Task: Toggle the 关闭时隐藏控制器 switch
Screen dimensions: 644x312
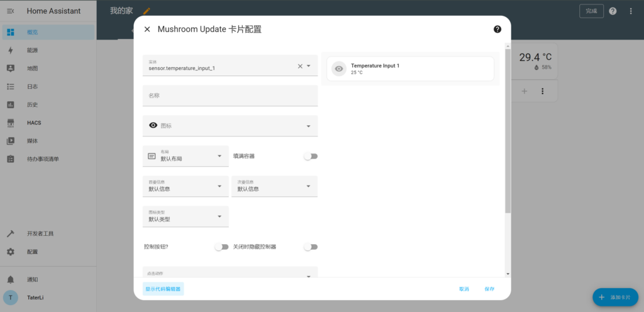Action: [x=311, y=247]
